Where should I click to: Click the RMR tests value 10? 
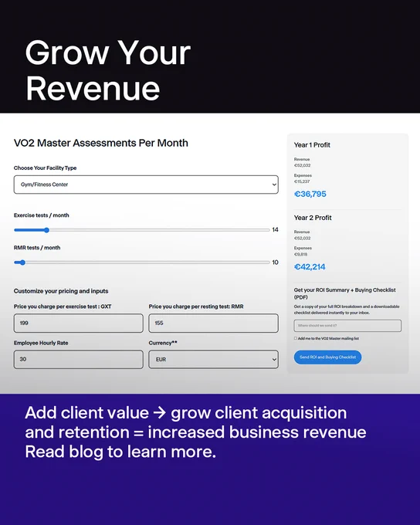275,262
